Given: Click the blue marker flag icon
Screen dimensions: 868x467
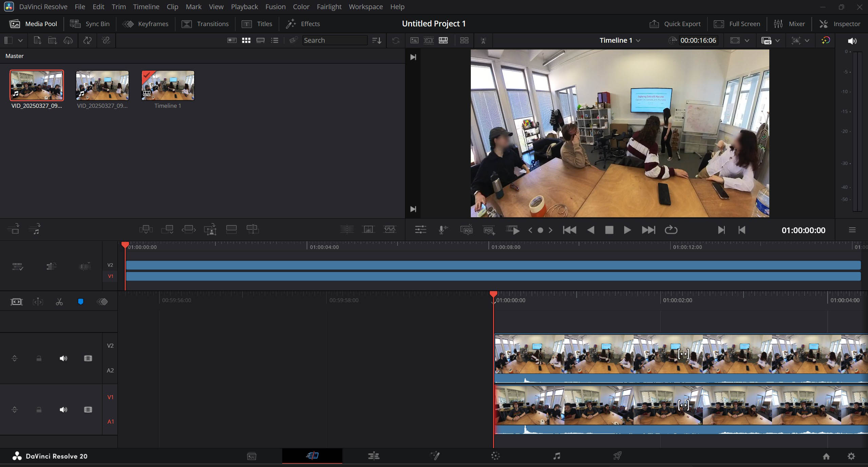Looking at the screenshot, I should click(81, 302).
